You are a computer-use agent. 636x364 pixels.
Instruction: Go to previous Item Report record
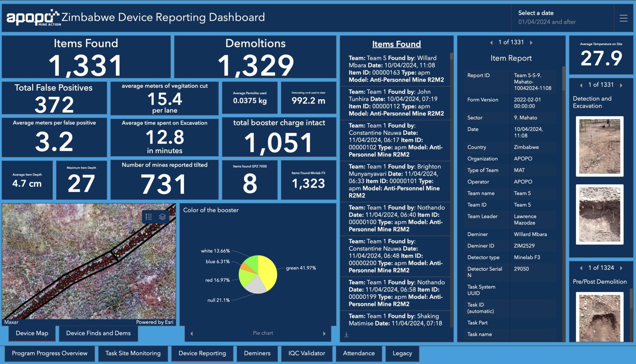491,43
